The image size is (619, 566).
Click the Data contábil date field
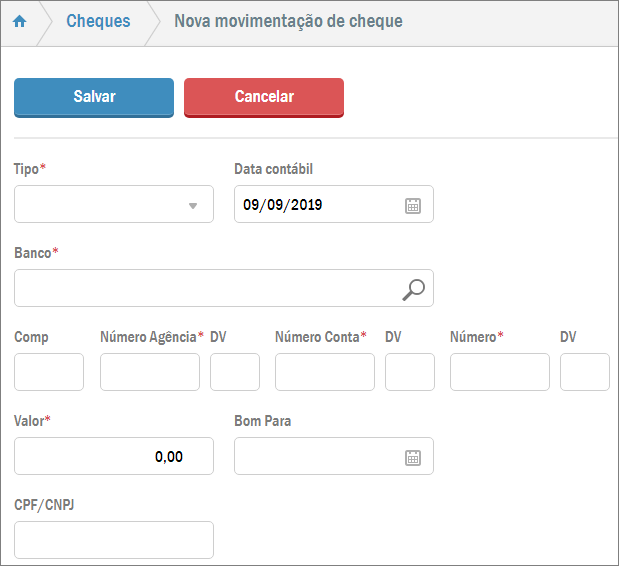[315, 205]
